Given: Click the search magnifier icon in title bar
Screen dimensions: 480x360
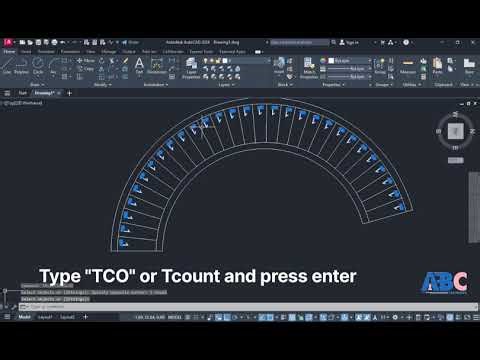Looking at the screenshot, I should pos(333,42).
